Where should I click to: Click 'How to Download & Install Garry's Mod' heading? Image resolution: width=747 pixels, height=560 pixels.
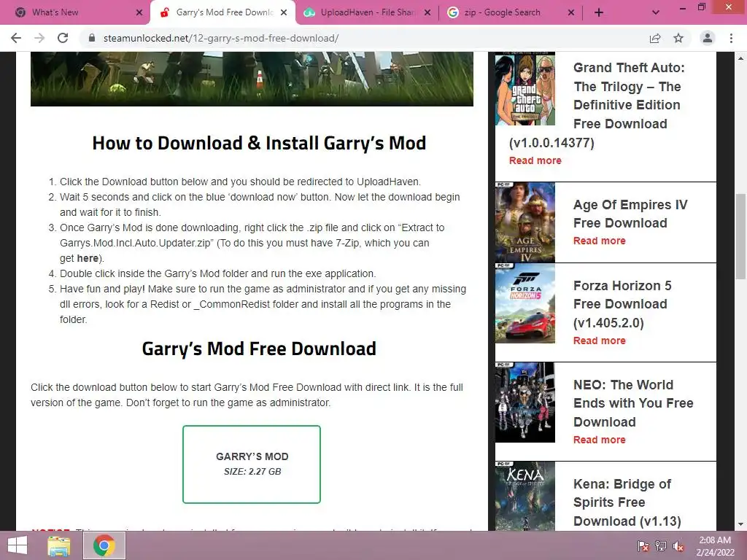[259, 144]
